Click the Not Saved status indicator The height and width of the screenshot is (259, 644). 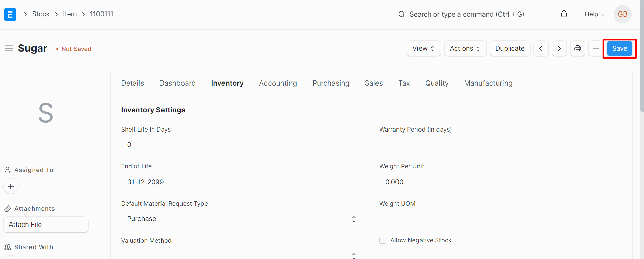(x=74, y=49)
